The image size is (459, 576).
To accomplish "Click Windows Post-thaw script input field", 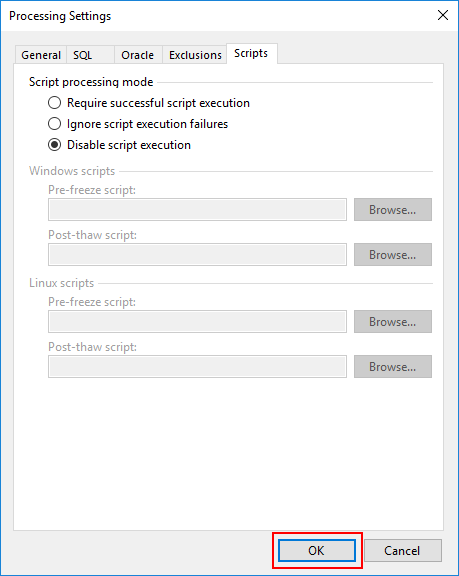I will [197, 255].
